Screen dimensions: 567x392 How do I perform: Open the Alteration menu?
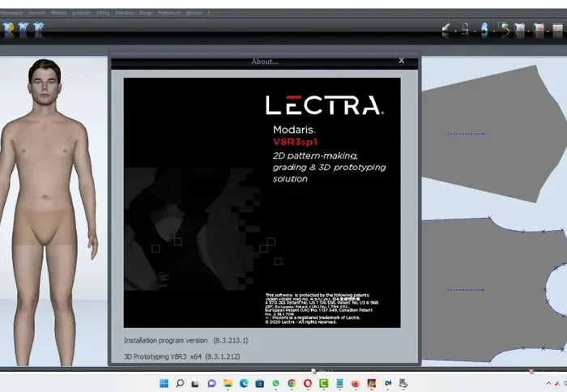pyautogui.click(x=124, y=13)
